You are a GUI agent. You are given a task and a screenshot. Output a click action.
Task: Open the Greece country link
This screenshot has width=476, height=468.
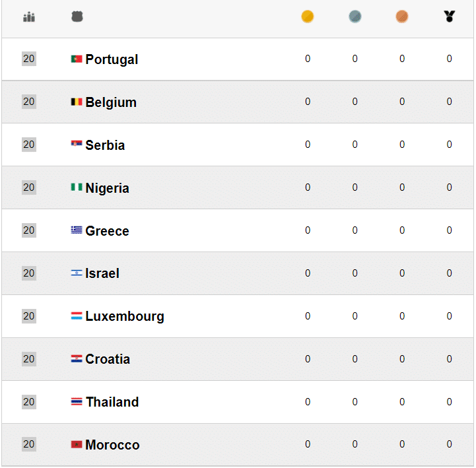click(107, 231)
